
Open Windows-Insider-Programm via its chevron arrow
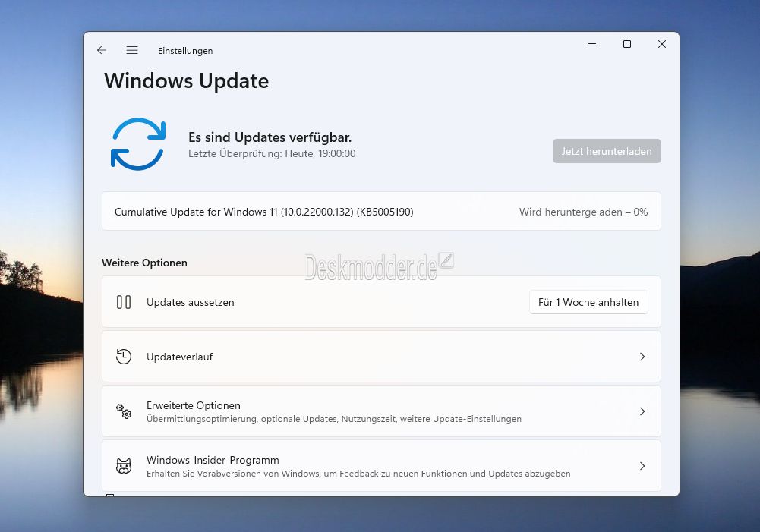coord(642,466)
